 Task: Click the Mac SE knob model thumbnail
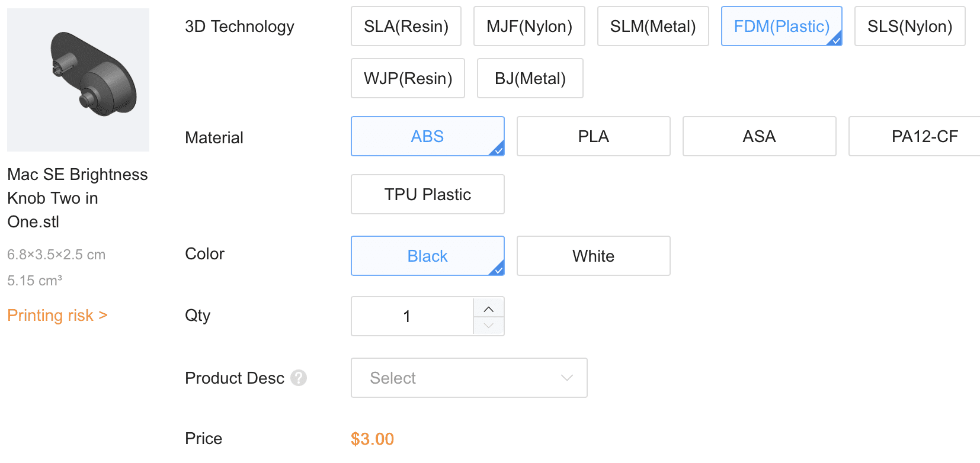click(78, 80)
